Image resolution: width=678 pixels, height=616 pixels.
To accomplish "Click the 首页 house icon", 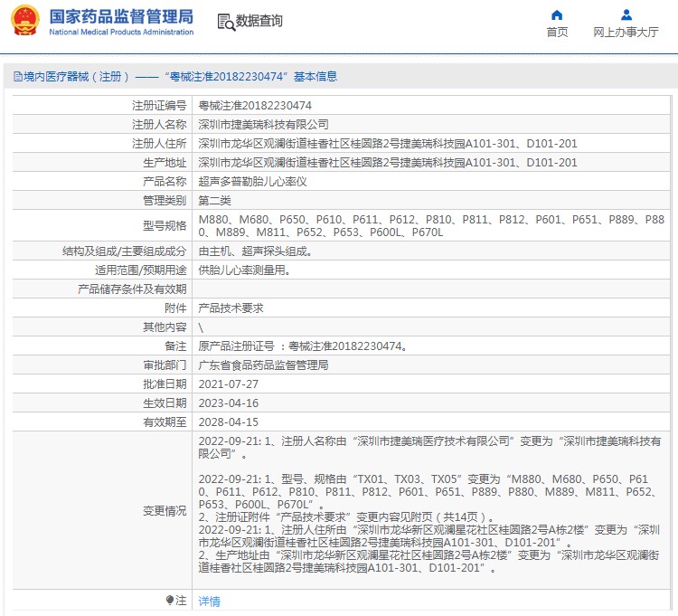I will pos(557,14).
